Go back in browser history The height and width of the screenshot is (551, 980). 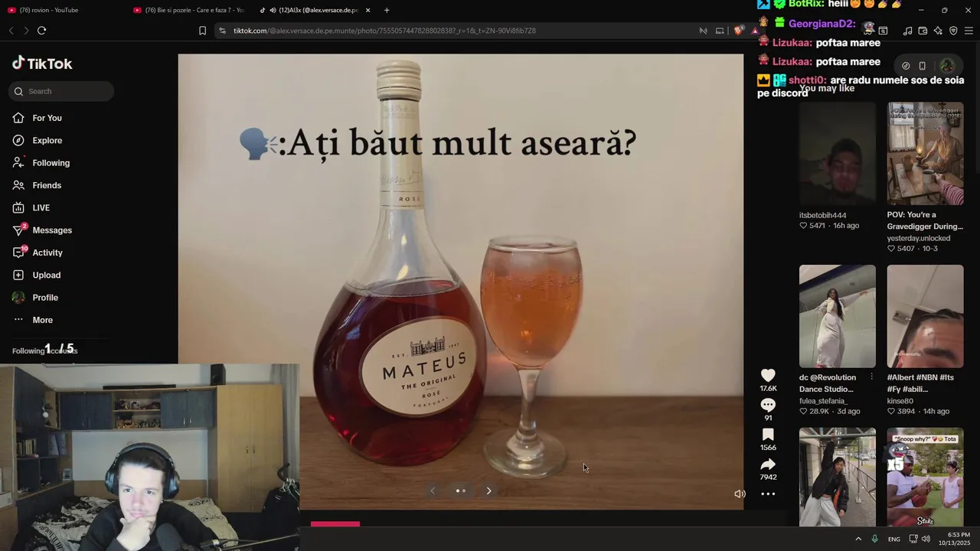11,31
